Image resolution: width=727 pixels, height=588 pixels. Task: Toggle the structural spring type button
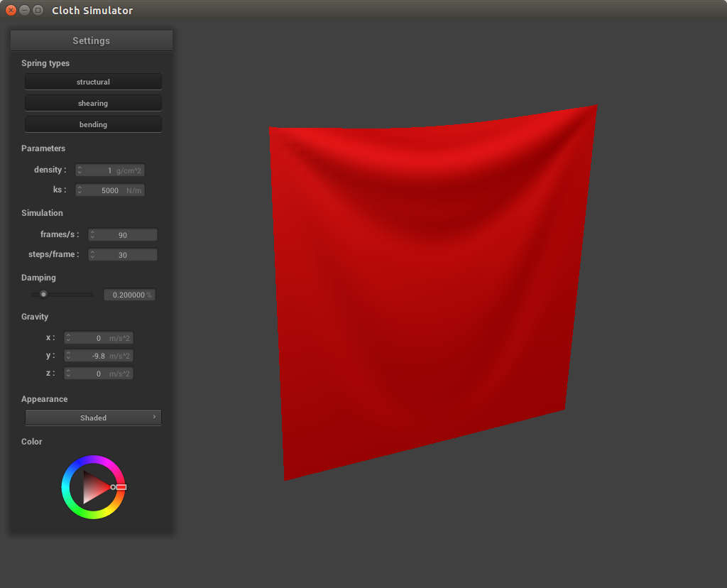[x=93, y=82]
